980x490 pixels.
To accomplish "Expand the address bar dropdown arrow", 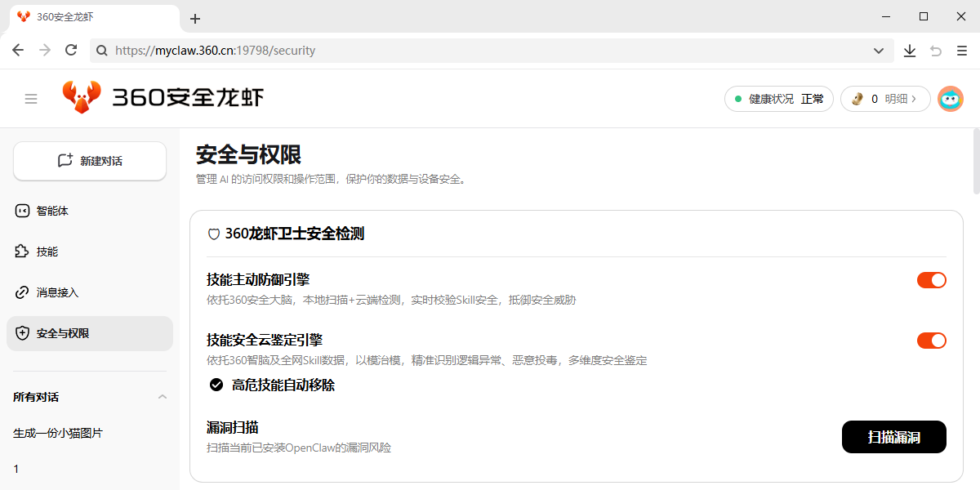I will click(879, 51).
